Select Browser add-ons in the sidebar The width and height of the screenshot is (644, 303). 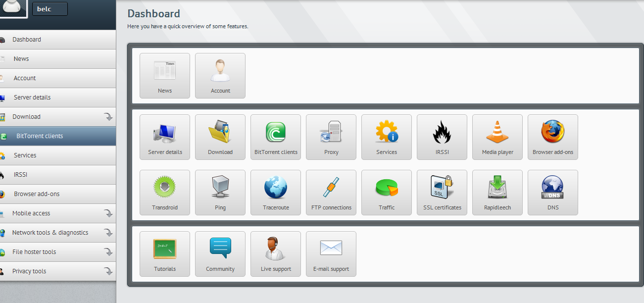(58, 194)
